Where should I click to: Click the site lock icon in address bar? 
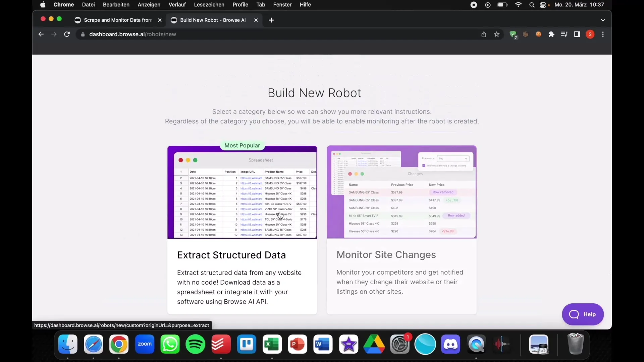click(83, 34)
